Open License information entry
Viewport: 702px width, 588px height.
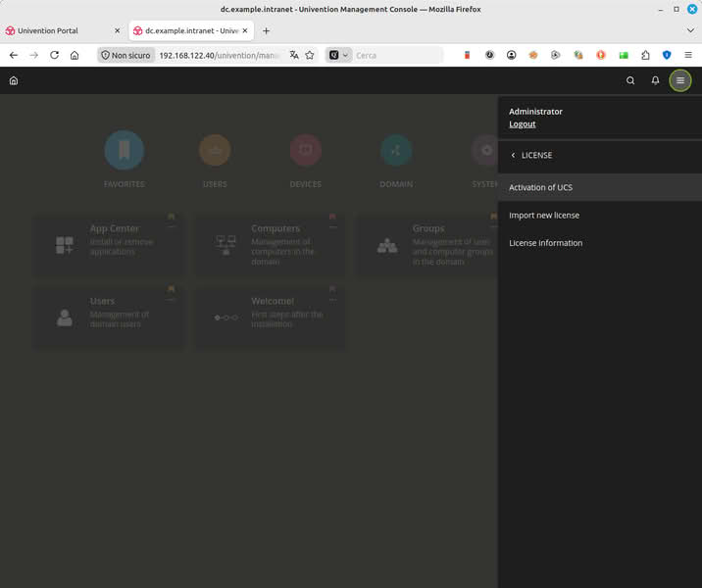point(599,243)
